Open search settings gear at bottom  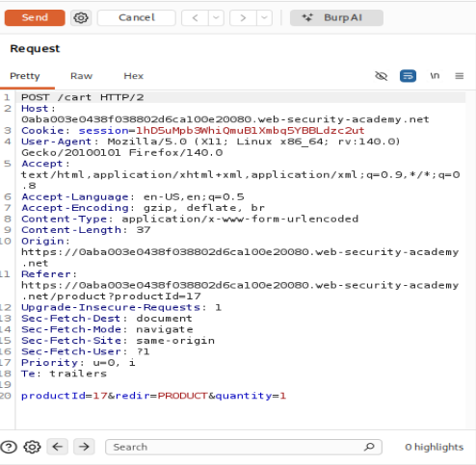32,447
